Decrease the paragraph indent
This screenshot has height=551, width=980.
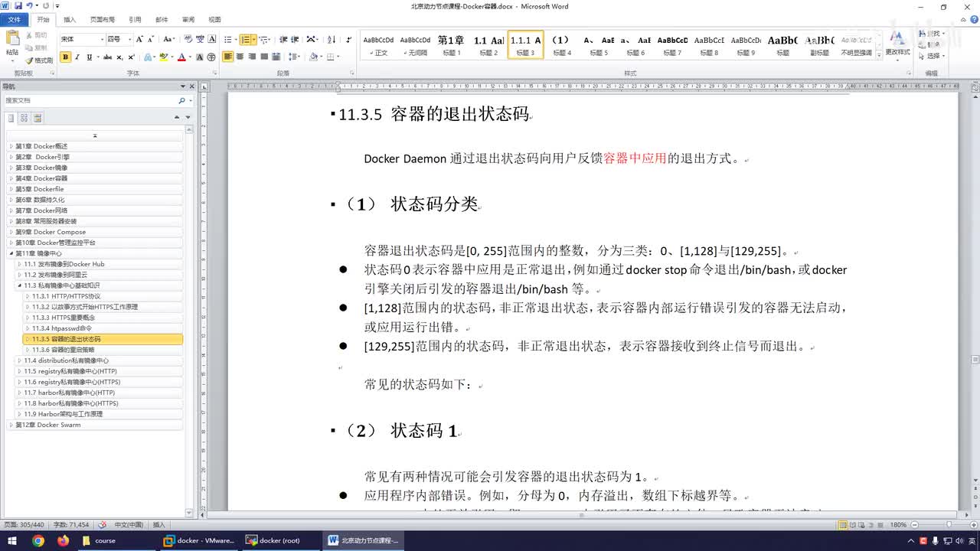point(283,39)
